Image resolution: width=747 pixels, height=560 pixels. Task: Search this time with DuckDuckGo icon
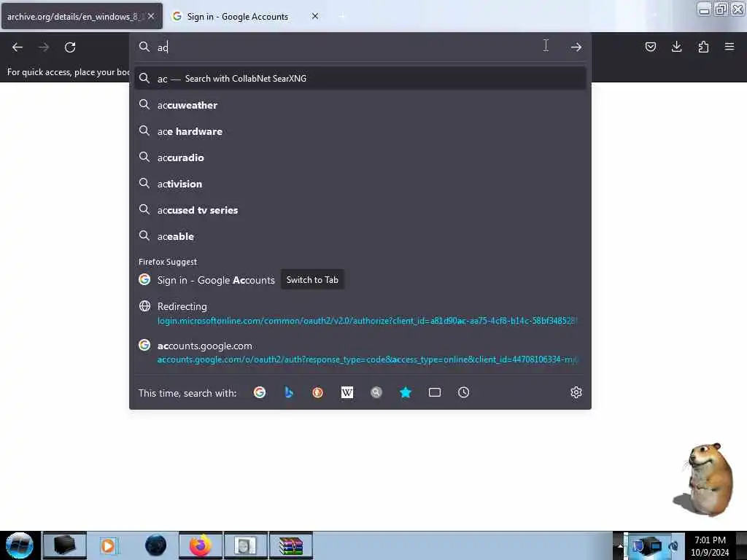coord(318,392)
